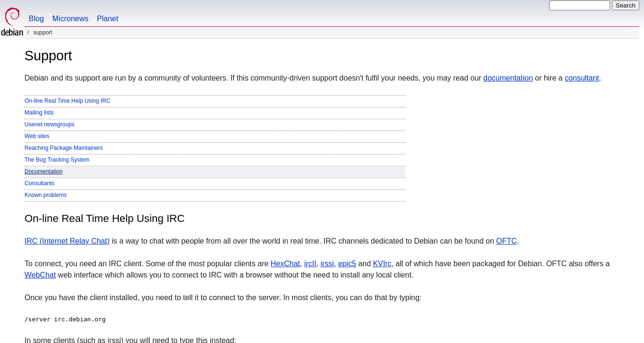
Task: Open the HexChat client link
Action: click(285, 264)
